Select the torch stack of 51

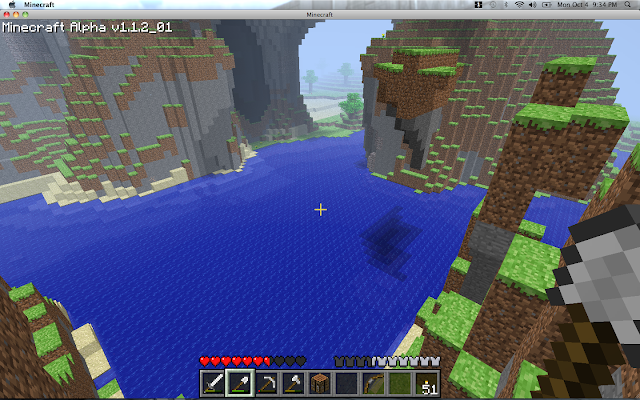coord(427,383)
